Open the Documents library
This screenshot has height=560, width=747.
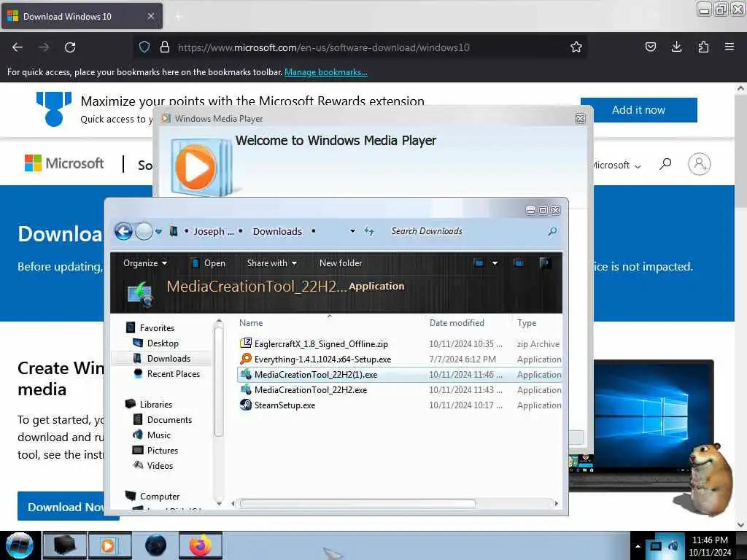coord(169,419)
